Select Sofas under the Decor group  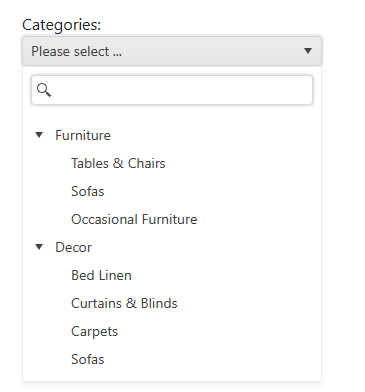(88, 359)
